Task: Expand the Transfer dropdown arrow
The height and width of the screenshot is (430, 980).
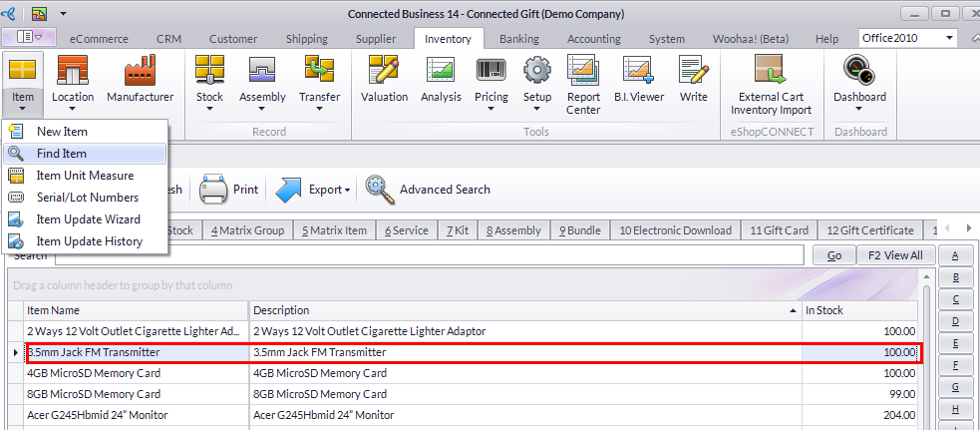Action: (319, 109)
